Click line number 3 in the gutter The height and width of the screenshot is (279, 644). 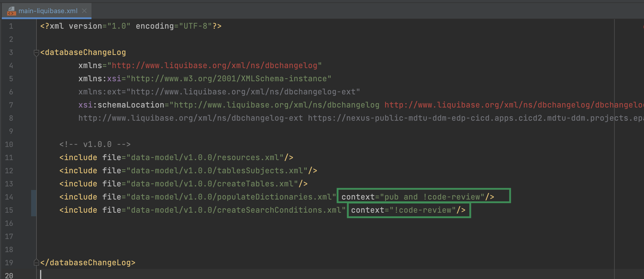tap(11, 53)
